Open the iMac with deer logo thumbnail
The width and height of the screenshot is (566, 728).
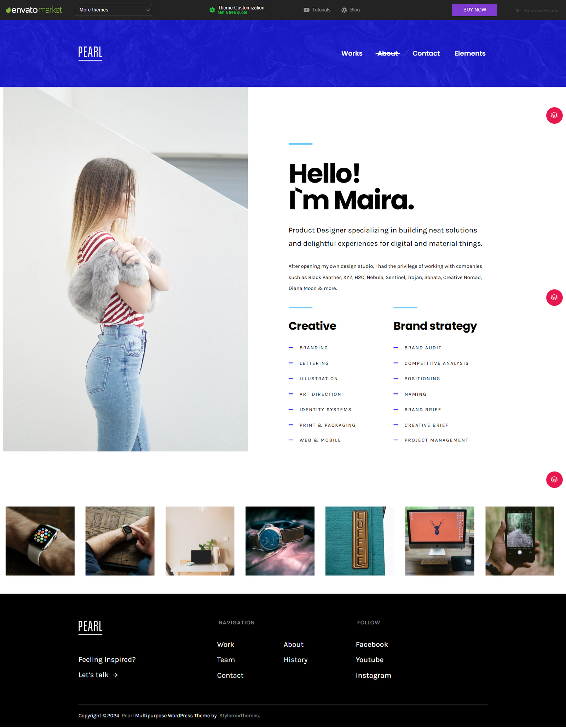tap(440, 541)
